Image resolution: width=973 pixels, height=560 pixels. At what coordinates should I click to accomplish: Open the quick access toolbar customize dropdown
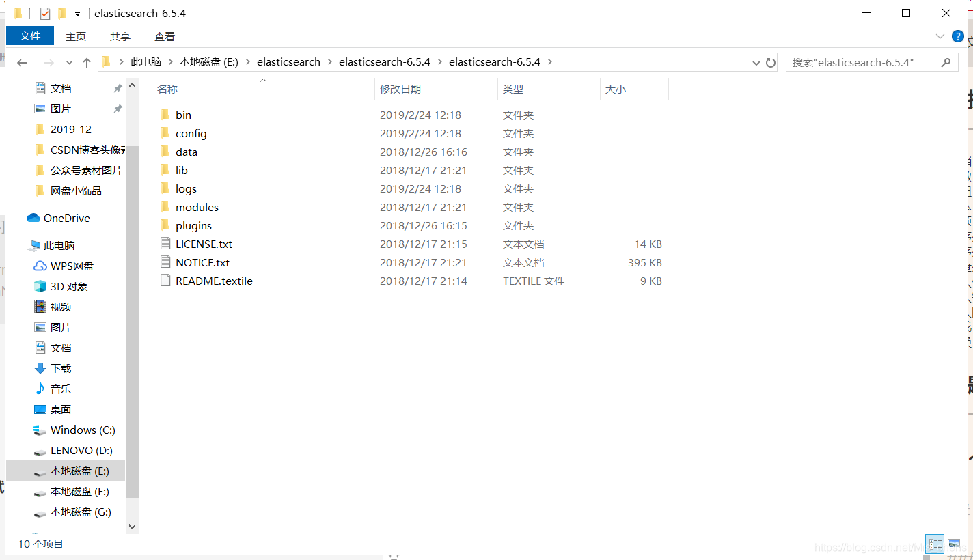tap(77, 14)
